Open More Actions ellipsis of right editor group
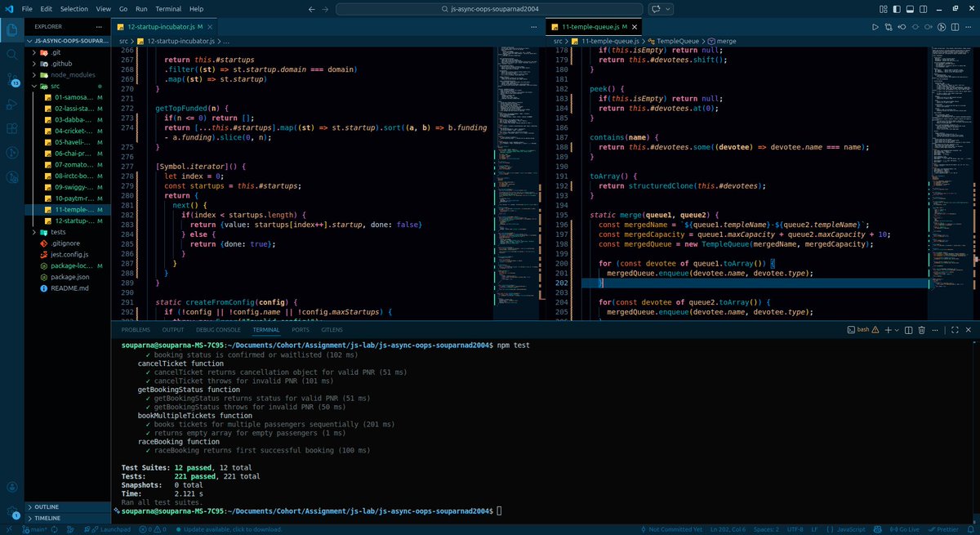Image resolution: width=980 pixels, height=535 pixels. (969, 27)
